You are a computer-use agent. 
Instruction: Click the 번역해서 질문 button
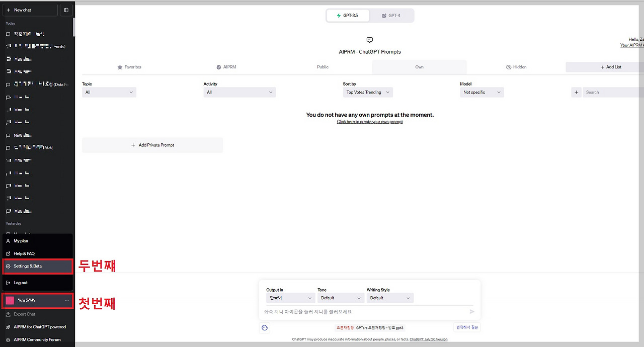click(467, 328)
